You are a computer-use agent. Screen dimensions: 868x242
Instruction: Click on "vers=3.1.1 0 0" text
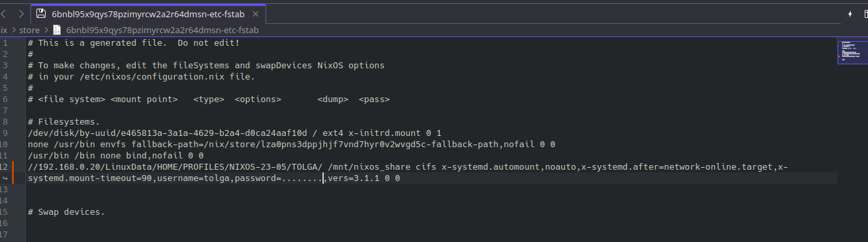point(364,178)
